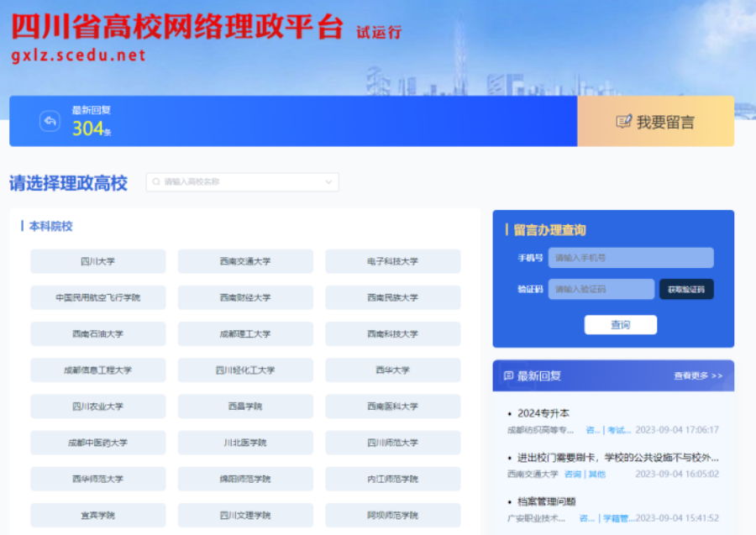This screenshot has width=756, height=535.
Task: Click the 本科院校 section heading
Action: [50, 226]
